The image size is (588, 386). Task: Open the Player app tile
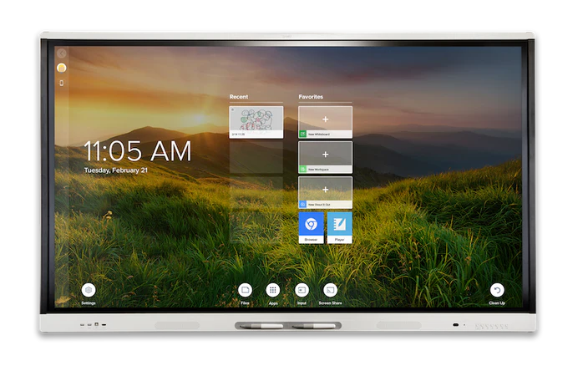(339, 226)
